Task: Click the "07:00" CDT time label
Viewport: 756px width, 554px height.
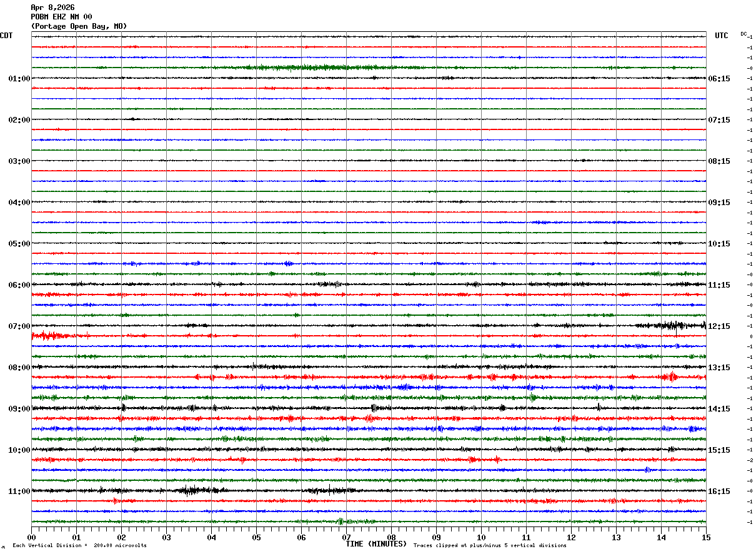Action: click(19, 326)
